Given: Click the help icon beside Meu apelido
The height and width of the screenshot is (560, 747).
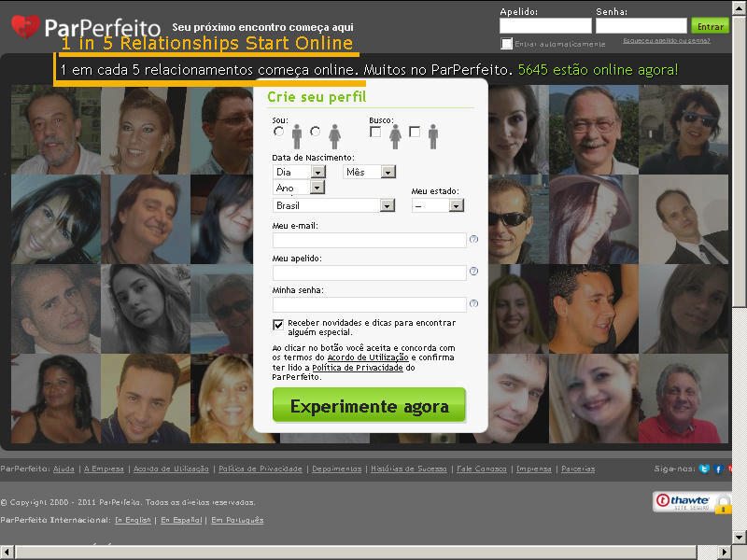Looking at the screenshot, I should (x=473, y=271).
